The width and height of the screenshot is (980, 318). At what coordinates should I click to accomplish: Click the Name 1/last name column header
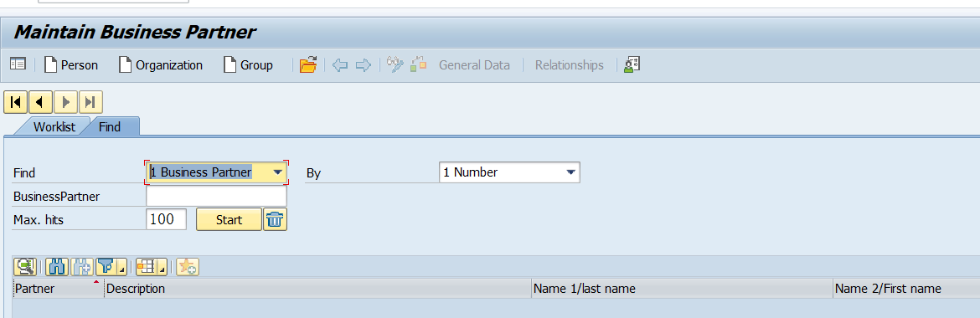click(x=682, y=288)
